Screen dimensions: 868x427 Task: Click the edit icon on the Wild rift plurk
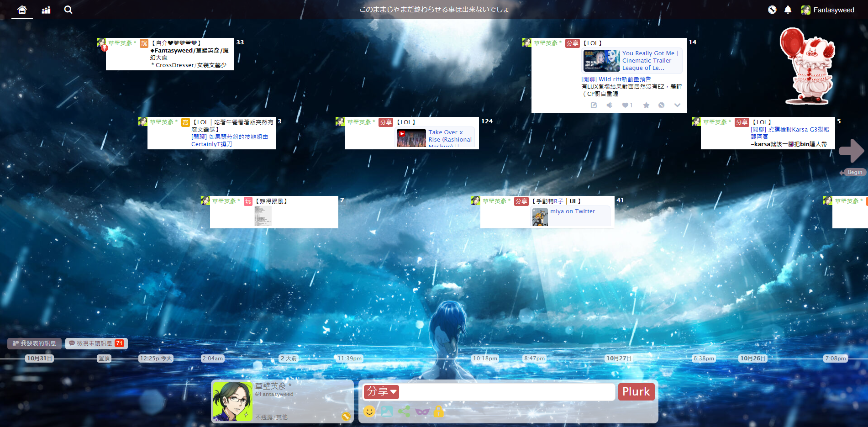click(594, 105)
